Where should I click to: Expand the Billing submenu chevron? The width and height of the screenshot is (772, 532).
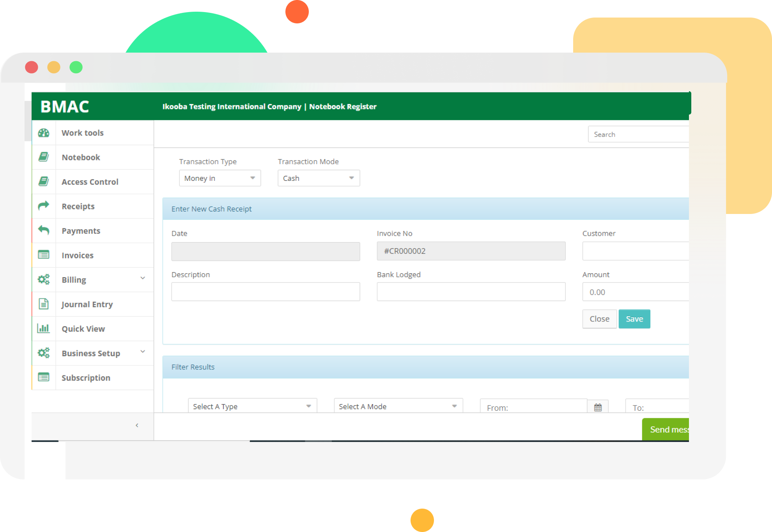coord(143,278)
